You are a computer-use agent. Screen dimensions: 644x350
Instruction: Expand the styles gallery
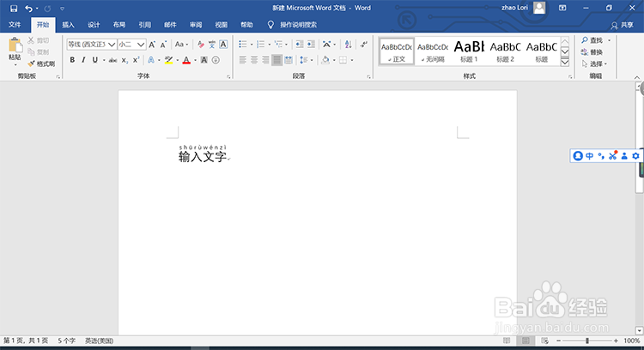tap(565, 62)
